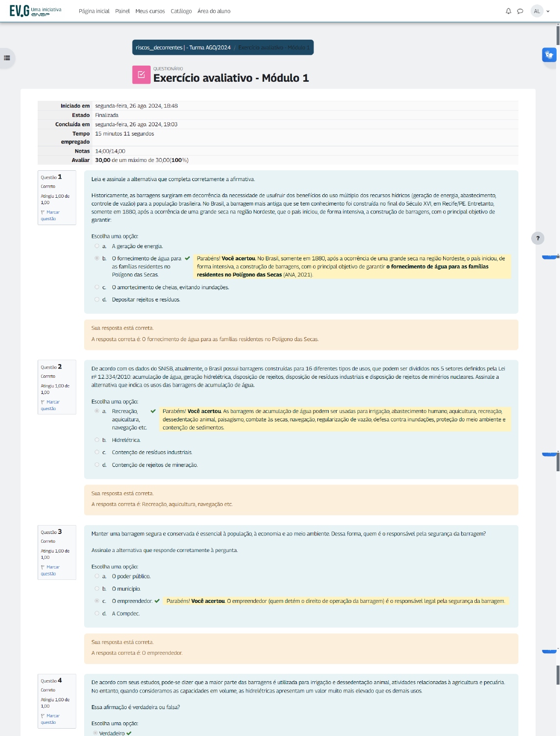Activate the VLibras accessibility hand icon
The height and width of the screenshot is (736, 560).
tap(549, 55)
